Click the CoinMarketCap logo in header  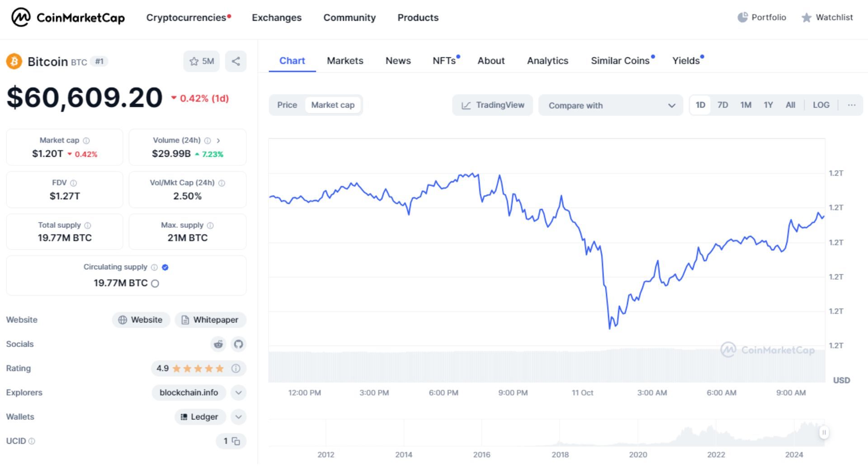click(68, 18)
